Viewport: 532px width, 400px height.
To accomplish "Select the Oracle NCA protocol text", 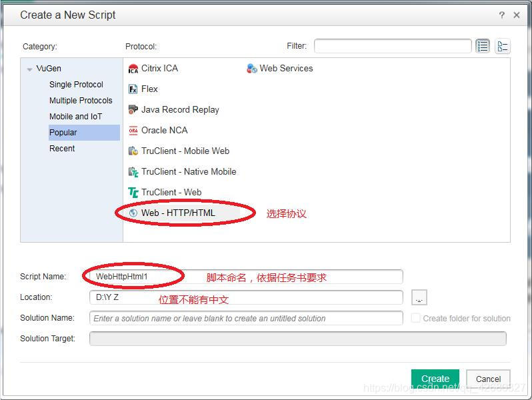I will [164, 130].
